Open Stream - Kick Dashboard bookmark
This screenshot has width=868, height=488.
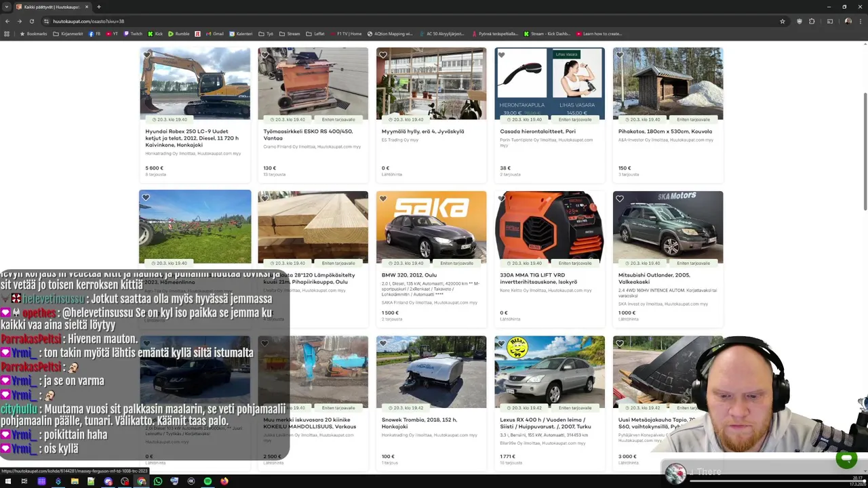(548, 33)
